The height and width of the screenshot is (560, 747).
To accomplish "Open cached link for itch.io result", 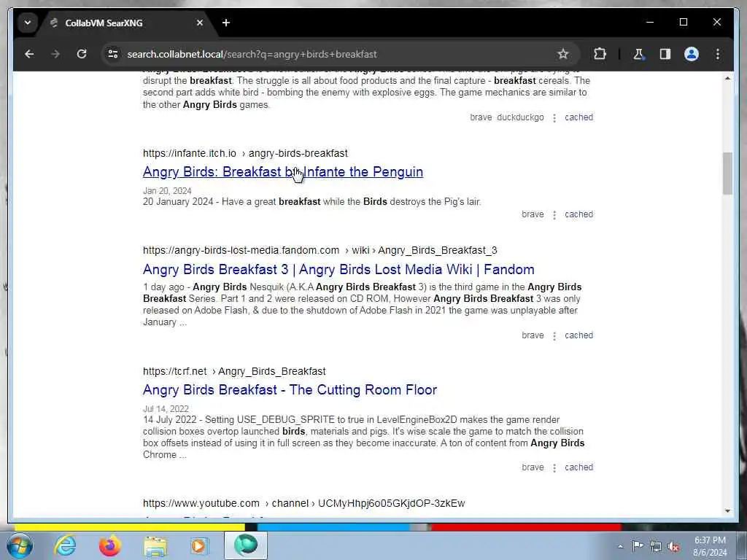I will (578, 214).
